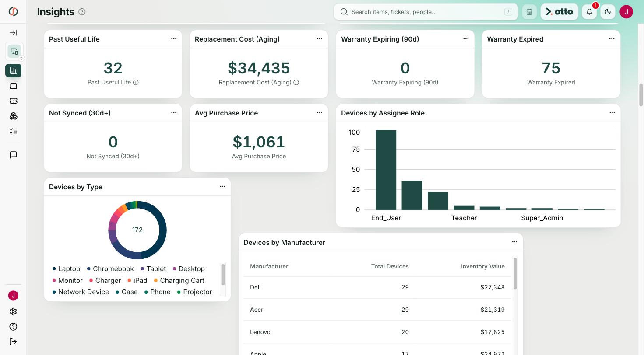Open the devices laptop sidebar icon
The width and height of the screenshot is (644, 355).
13,86
